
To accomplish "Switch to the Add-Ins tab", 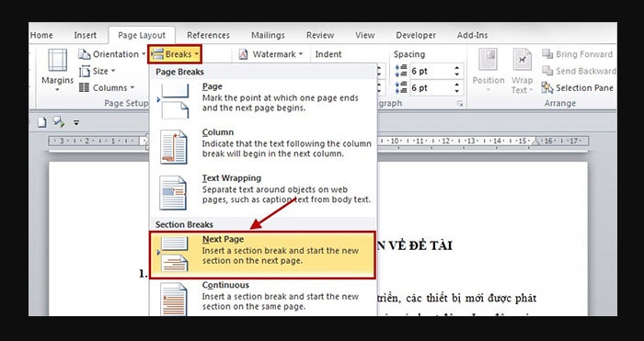I will 472,35.
